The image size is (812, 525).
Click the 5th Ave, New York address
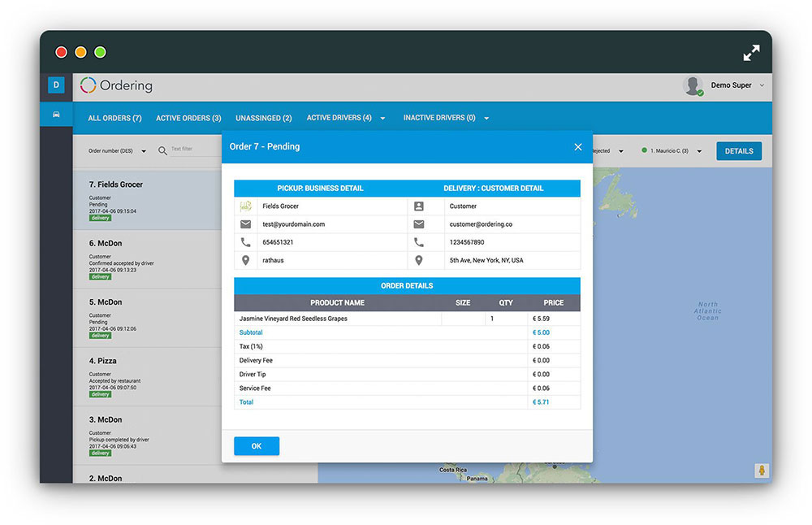click(x=486, y=260)
